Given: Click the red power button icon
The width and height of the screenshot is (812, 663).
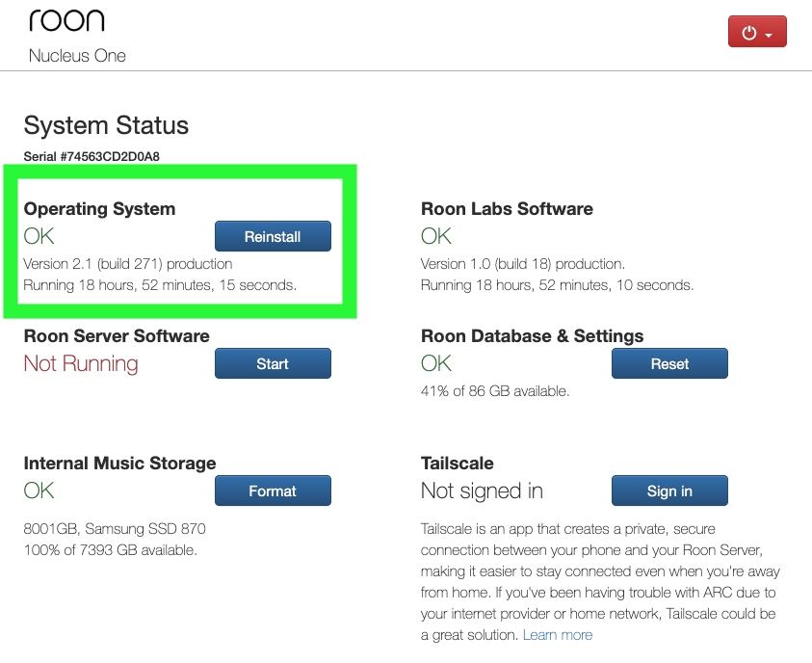Looking at the screenshot, I should click(x=748, y=33).
